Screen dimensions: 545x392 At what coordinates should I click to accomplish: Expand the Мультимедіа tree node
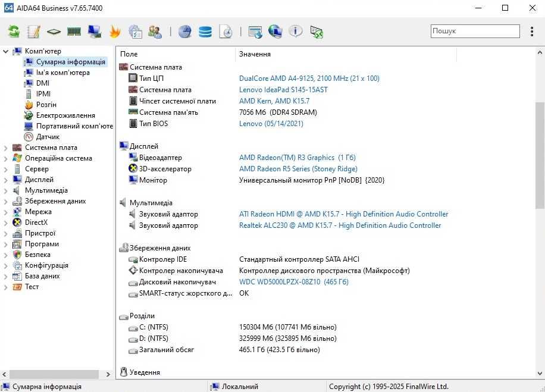[5, 191]
